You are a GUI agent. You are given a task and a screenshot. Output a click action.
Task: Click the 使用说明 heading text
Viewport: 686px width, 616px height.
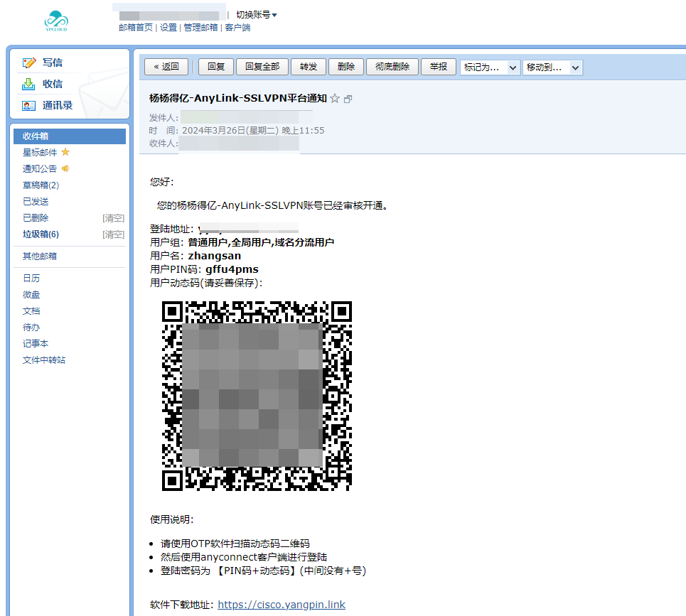coord(171,519)
